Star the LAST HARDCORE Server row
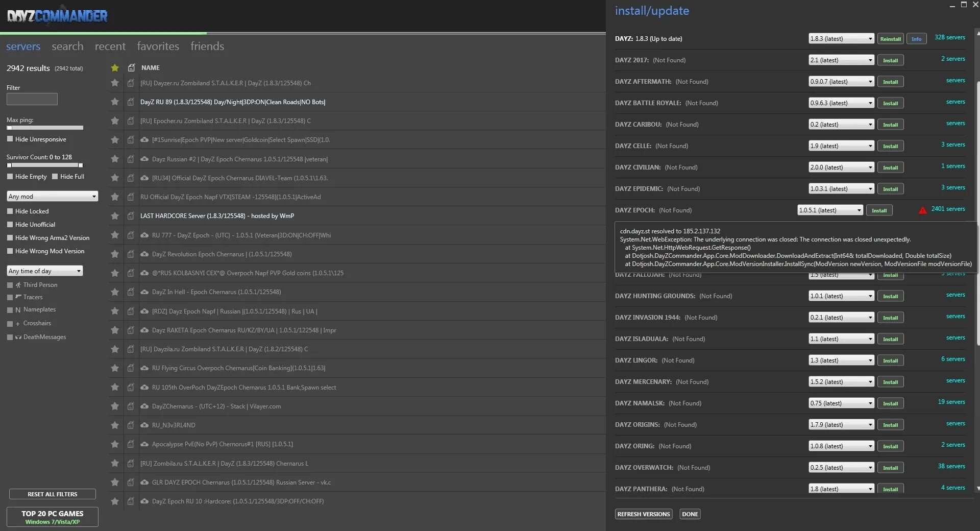980x531 pixels. point(115,215)
